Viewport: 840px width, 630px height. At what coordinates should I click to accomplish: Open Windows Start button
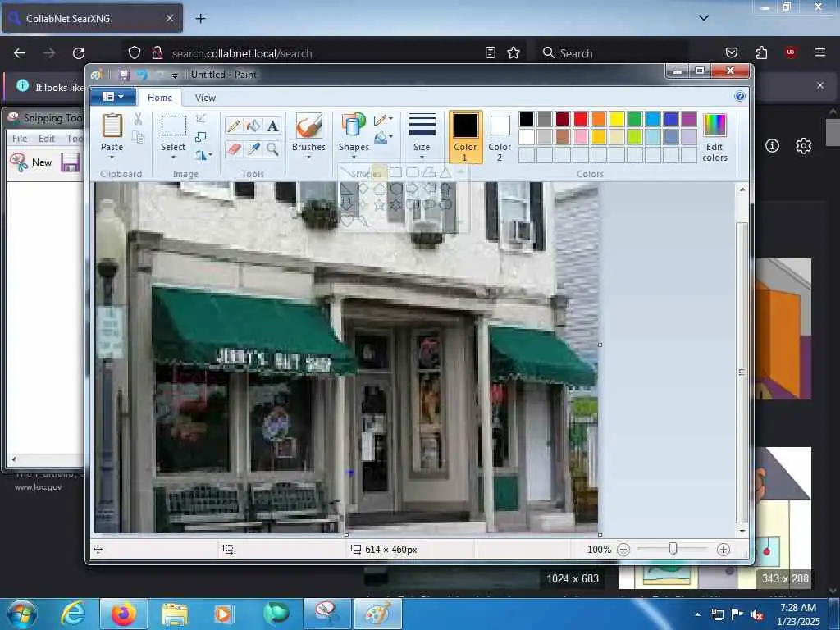(22, 614)
